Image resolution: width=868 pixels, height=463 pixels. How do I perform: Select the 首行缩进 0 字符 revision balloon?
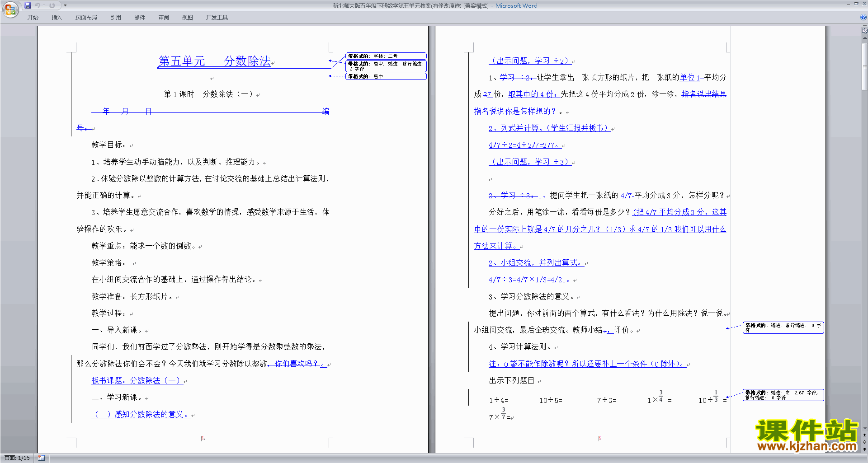click(x=783, y=327)
